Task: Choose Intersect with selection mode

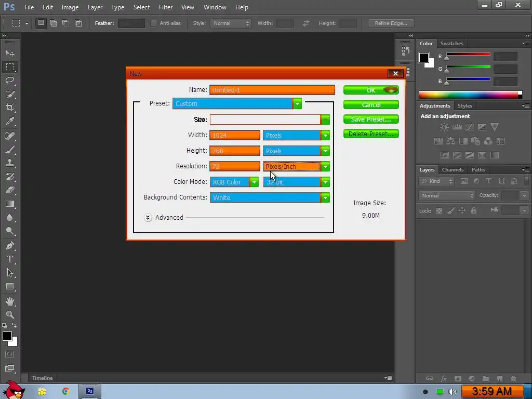Action: (78, 23)
